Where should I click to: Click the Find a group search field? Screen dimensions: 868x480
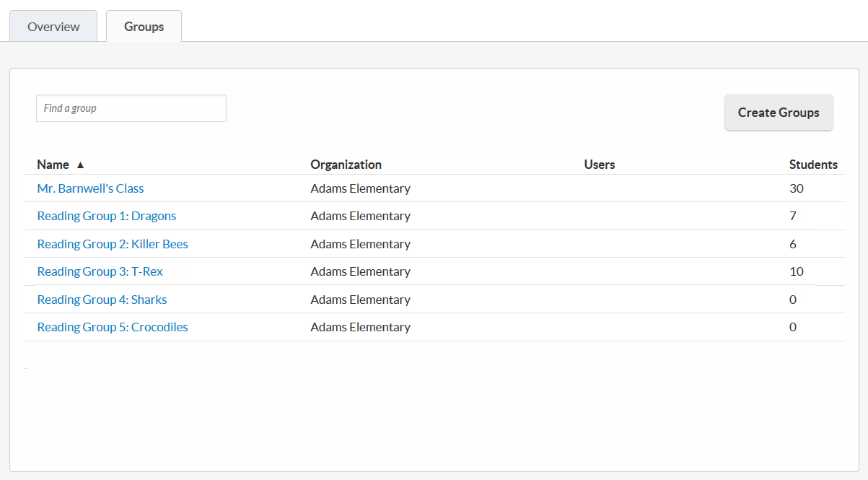pos(131,108)
